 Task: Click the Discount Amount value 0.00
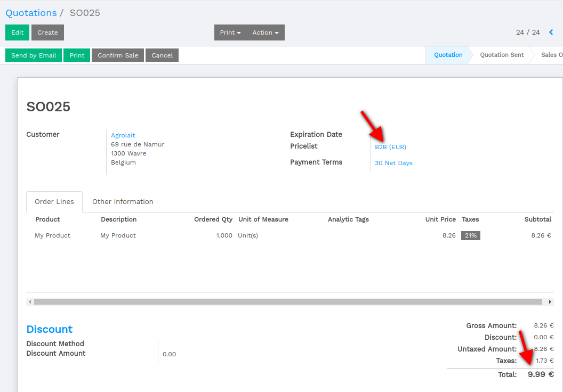[169, 354]
